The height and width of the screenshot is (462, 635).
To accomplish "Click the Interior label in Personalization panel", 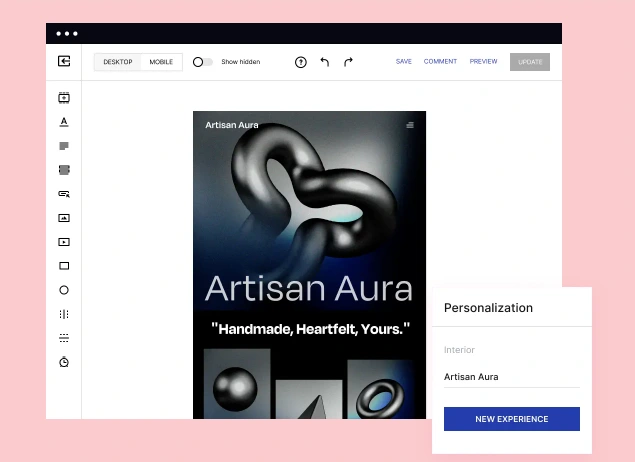I will click(x=459, y=350).
